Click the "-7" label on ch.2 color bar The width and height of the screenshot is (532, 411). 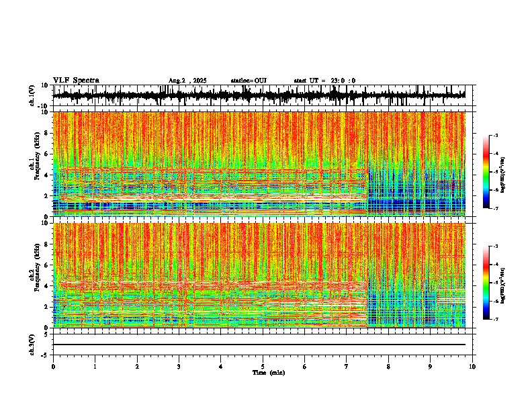click(496, 319)
